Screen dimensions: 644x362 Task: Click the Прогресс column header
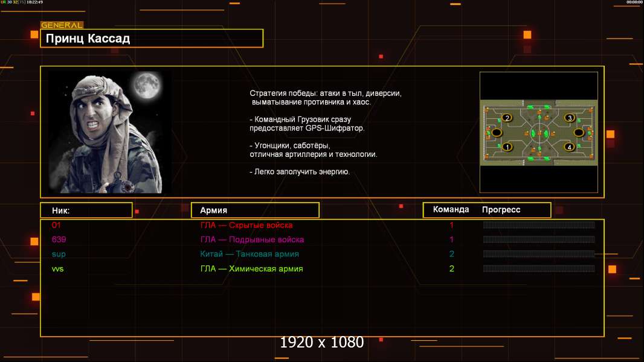click(x=501, y=209)
